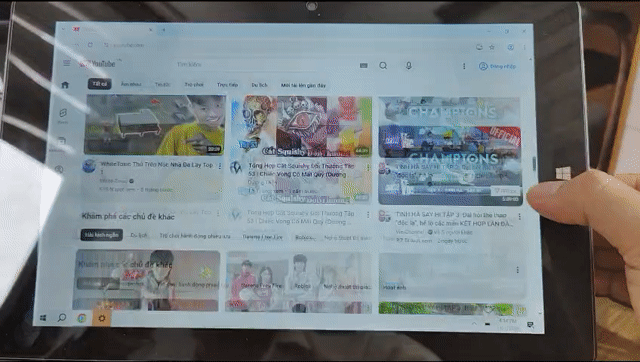The image size is (640, 362).
Task: Open Shorts in the left sidebar
Action: tap(63, 115)
